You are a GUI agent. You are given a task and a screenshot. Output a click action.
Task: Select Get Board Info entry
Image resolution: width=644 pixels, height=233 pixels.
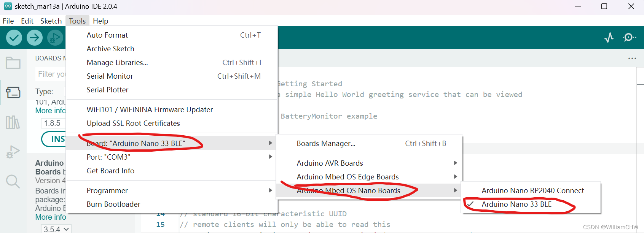click(172, 171)
